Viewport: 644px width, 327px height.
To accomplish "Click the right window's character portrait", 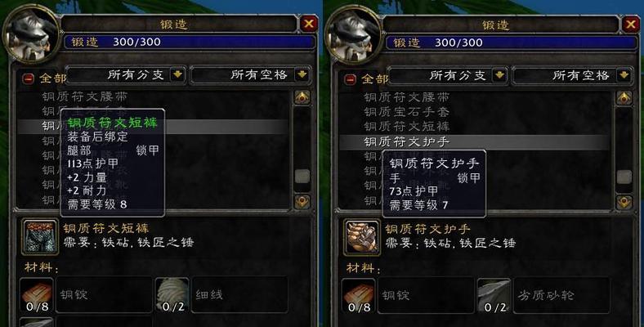I will pyautogui.click(x=353, y=34).
